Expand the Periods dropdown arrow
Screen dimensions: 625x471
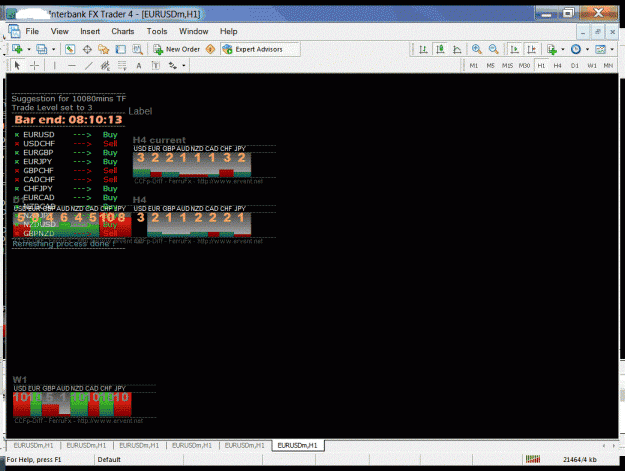pyautogui.click(x=587, y=49)
